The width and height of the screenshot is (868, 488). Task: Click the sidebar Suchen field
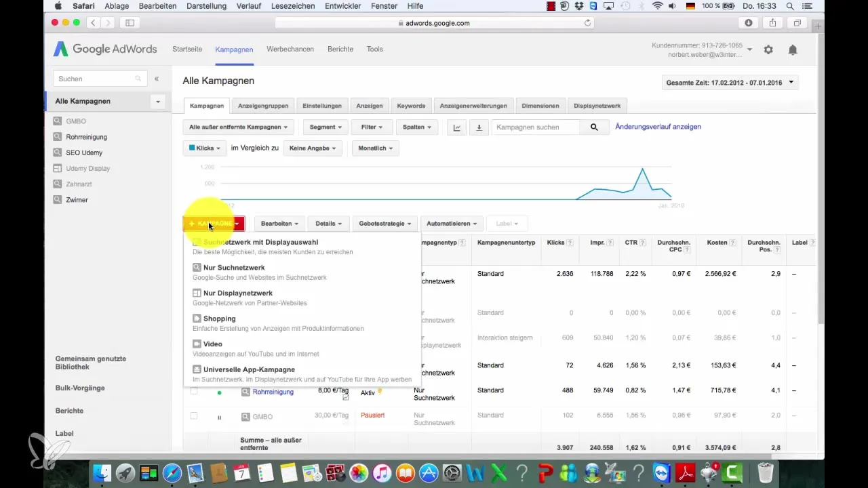pyautogui.click(x=100, y=79)
